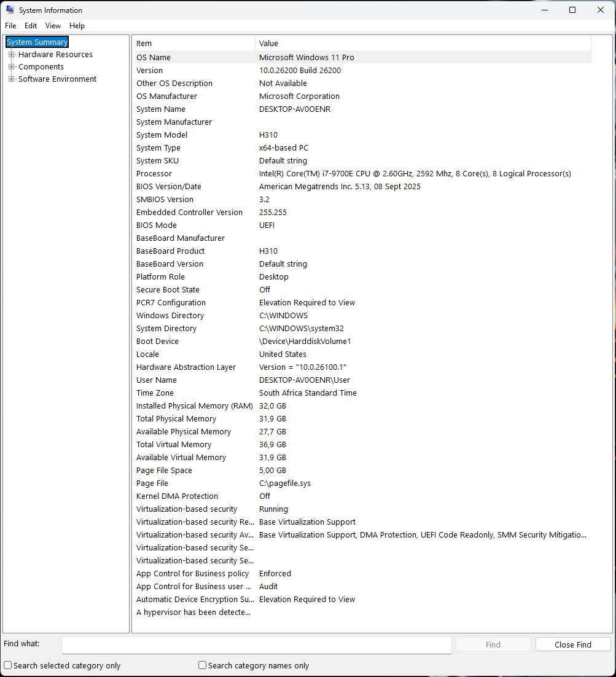Select the BaseBoard Manufacturer row

(x=362, y=238)
